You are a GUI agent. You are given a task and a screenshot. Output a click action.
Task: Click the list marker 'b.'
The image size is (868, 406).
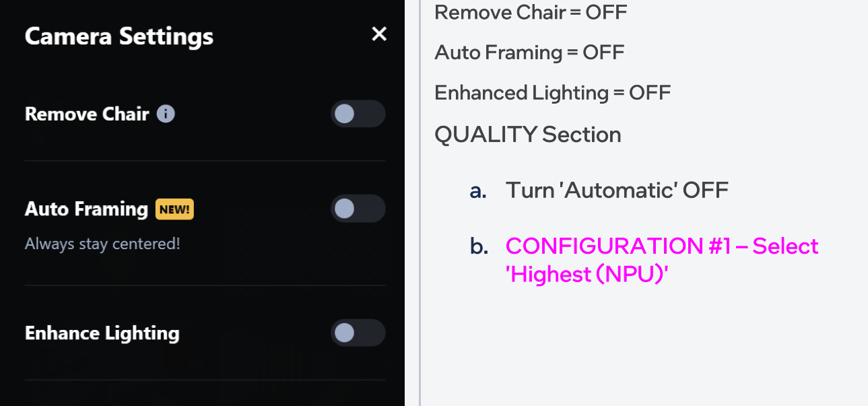[479, 246]
